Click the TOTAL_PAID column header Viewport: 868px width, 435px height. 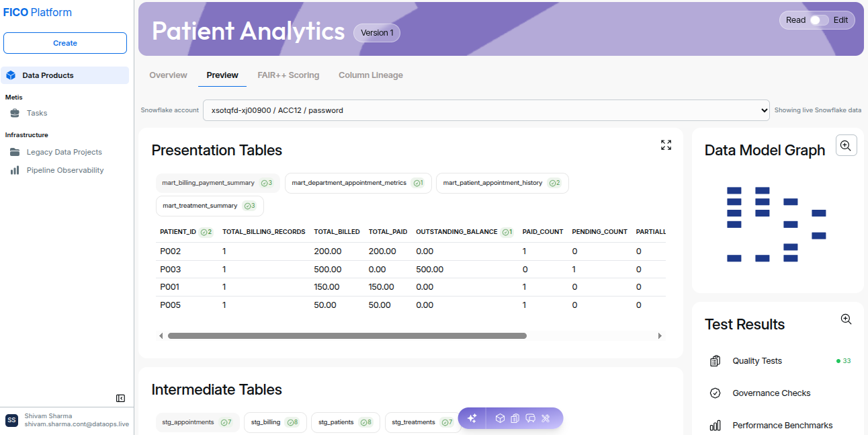pos(388,232)
